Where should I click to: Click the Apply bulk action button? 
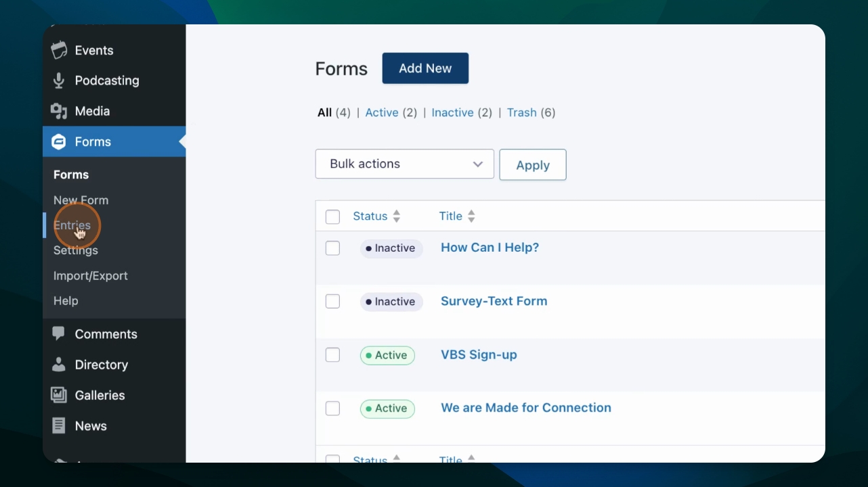(x=533, y=165)
